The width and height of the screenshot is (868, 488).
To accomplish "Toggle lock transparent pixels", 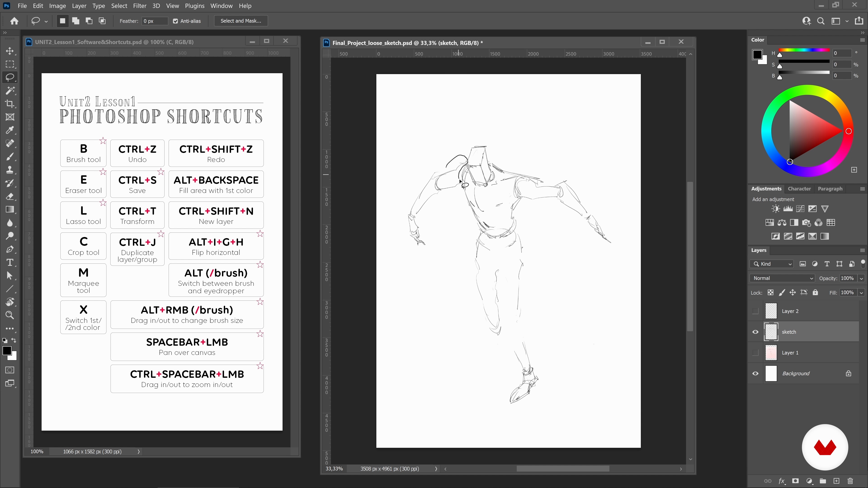I will click(771, 292).
